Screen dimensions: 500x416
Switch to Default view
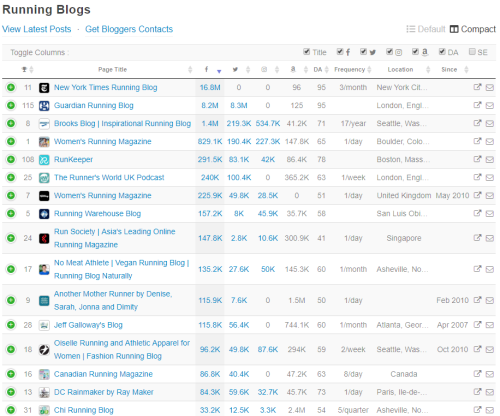point(426,29)
